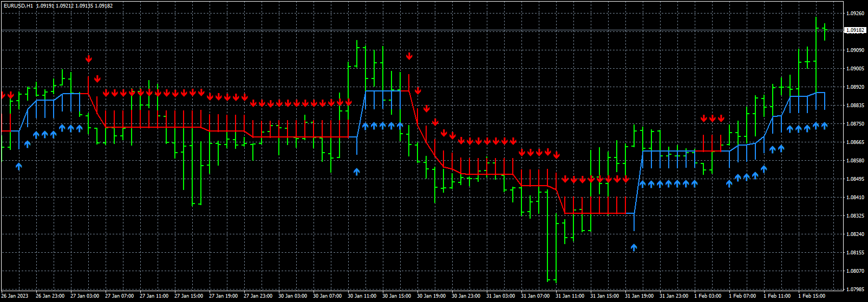Click the 1.08750 price axis label
This screenshot has width=868, height=302.
click(855, 124)
